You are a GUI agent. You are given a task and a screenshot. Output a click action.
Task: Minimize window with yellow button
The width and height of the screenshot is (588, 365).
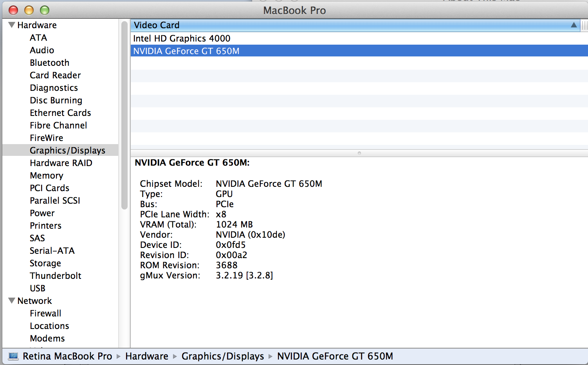tap(29, 10)
